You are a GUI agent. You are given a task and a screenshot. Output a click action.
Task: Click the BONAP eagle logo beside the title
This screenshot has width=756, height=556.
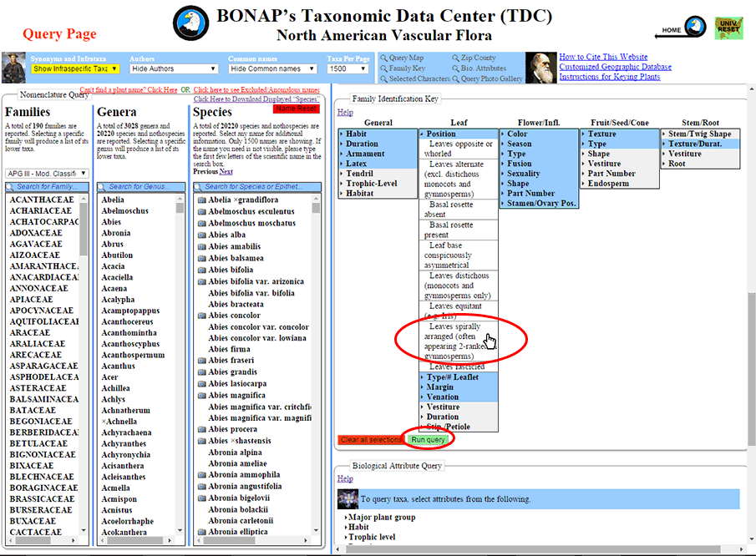(x=191, y=23)
